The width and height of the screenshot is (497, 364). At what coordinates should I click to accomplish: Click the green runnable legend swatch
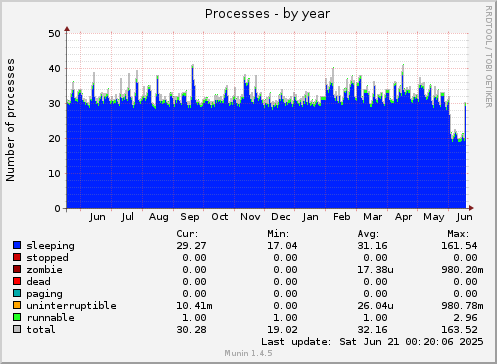(17, 317)
